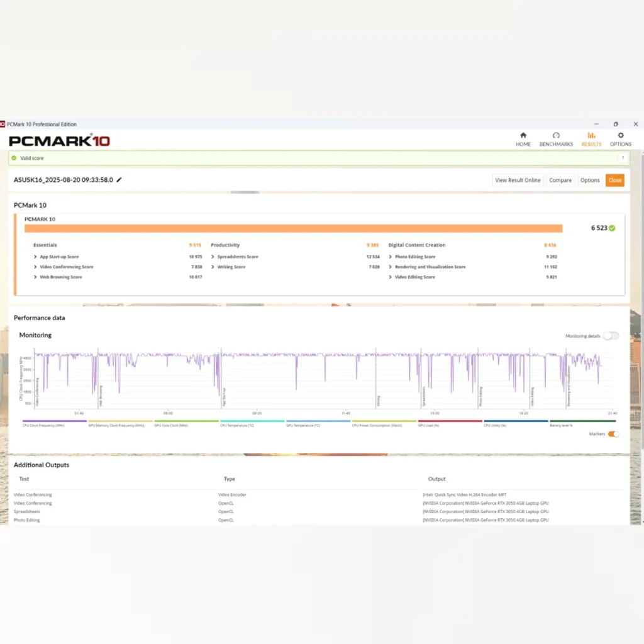Click the result Options button
Screen dimensions: 644x644
pyautogui.click(x=590, y=180)
